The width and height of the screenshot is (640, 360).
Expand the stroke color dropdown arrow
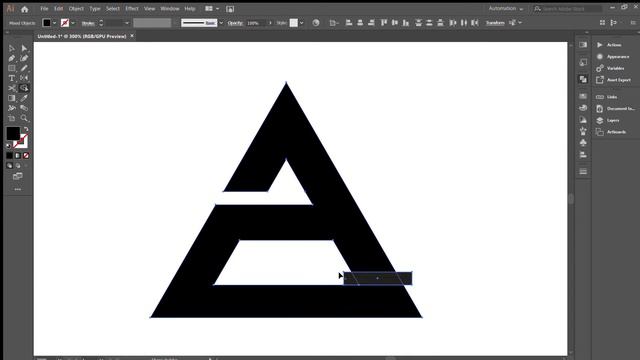[x=73, y=23]
